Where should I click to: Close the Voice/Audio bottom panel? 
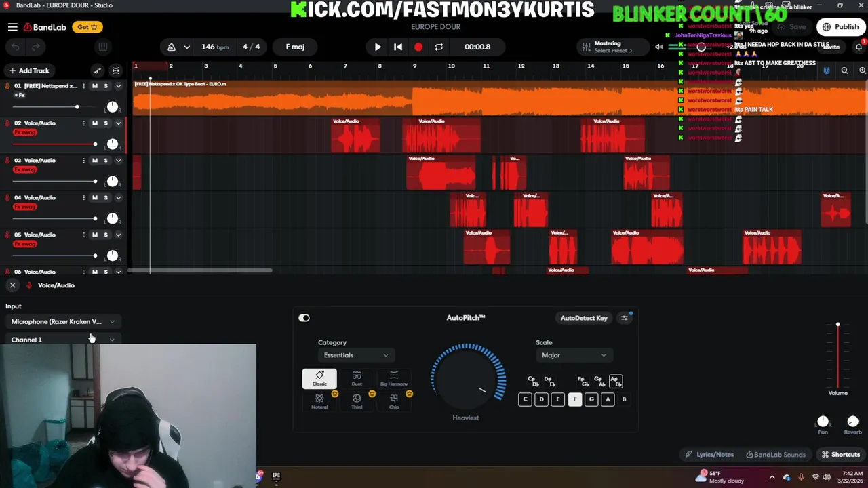tap(12, 285)
